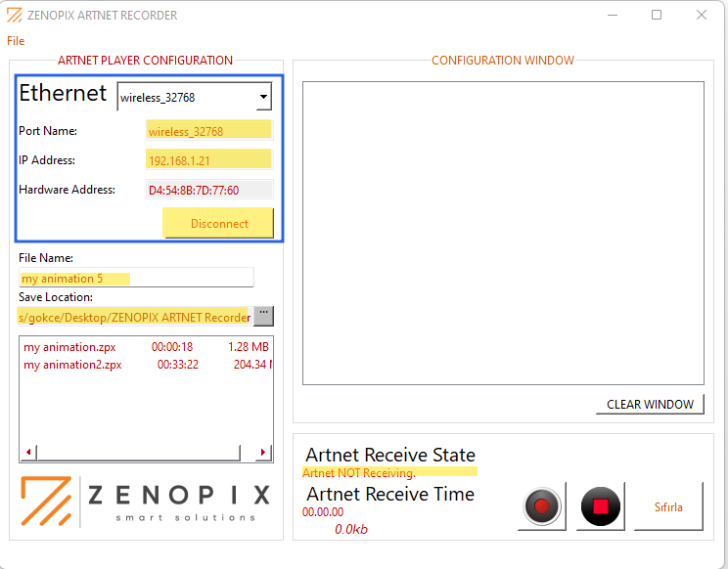
Task: Expand the Ethernet adapter dropdown
Action: tap(262, 98)
